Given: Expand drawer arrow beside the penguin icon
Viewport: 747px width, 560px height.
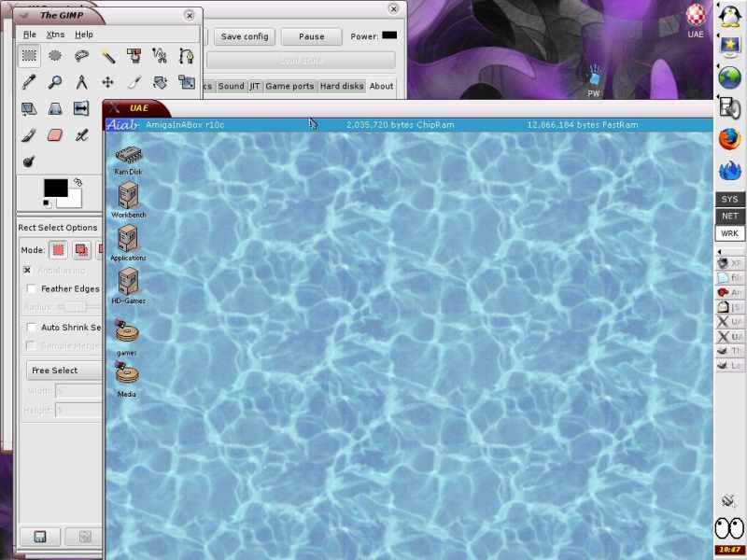Looking at the screenshot, I should click(x=718, y=5).
